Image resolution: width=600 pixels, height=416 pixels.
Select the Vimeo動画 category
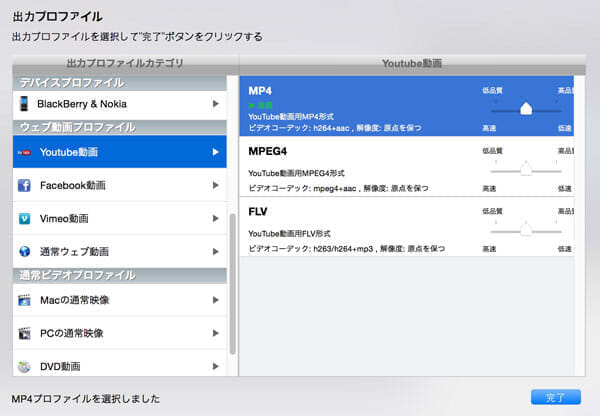pyautogui.click(x=120, y=219)
